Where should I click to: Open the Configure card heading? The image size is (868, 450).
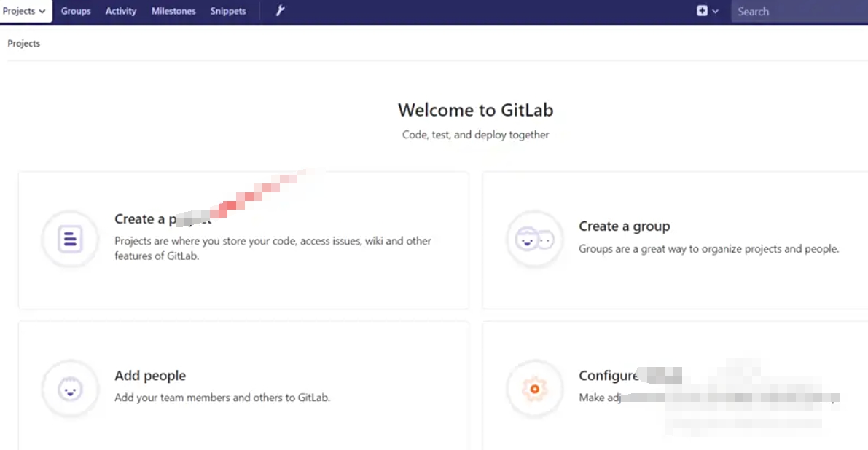coord(630,376)
